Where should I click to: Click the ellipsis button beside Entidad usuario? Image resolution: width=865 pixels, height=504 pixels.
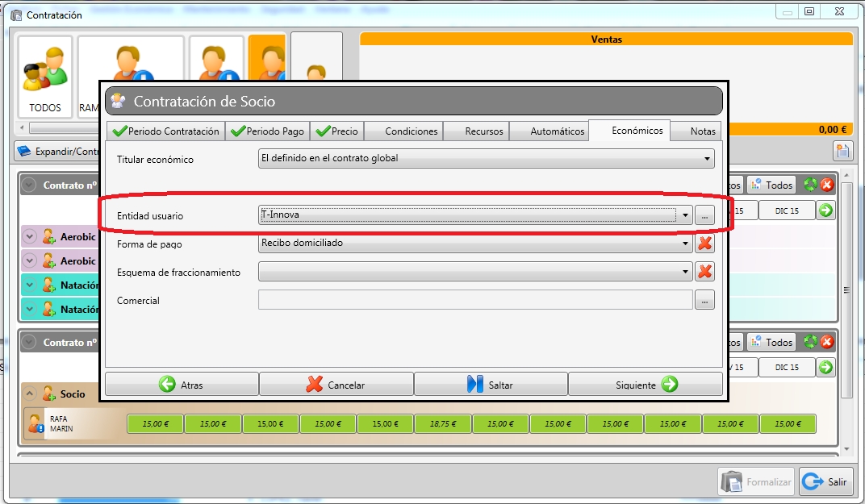point(704,215)
